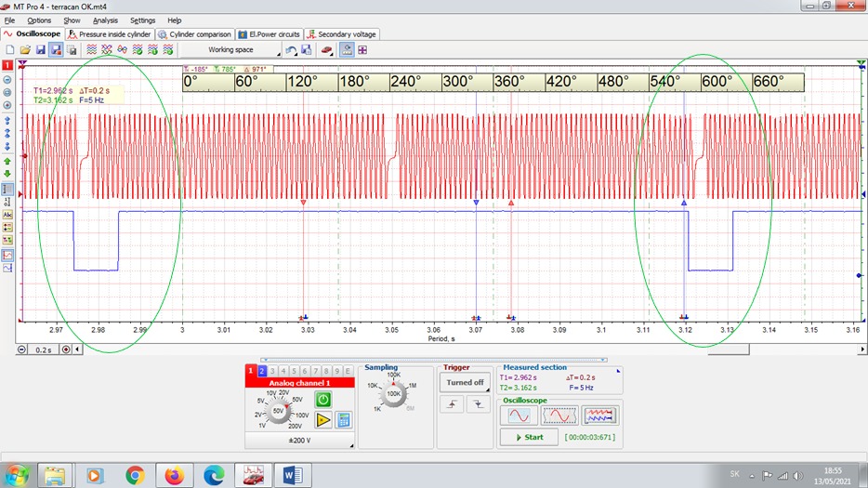Open the Analysis menu
This screenshot has height=488, width=868.
pos(105,20)
